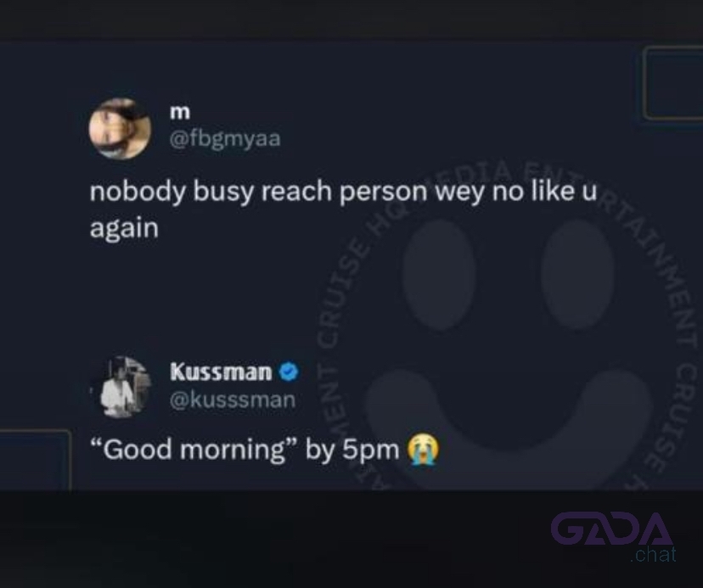Click the tweet text starting "nobody busy reach"
703x588 pixels.
coord(343,210)
